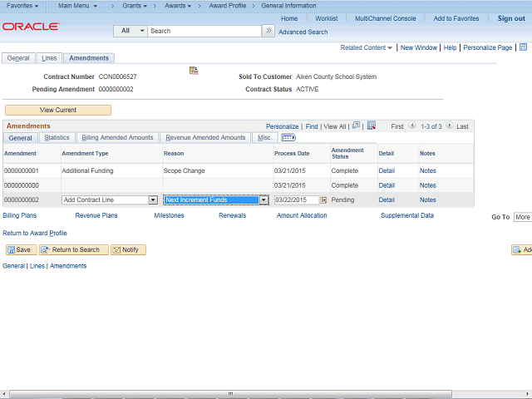Click the Personalize link in Amendments grid
This screenshot has width=532, height=399.
pos(282,126)
